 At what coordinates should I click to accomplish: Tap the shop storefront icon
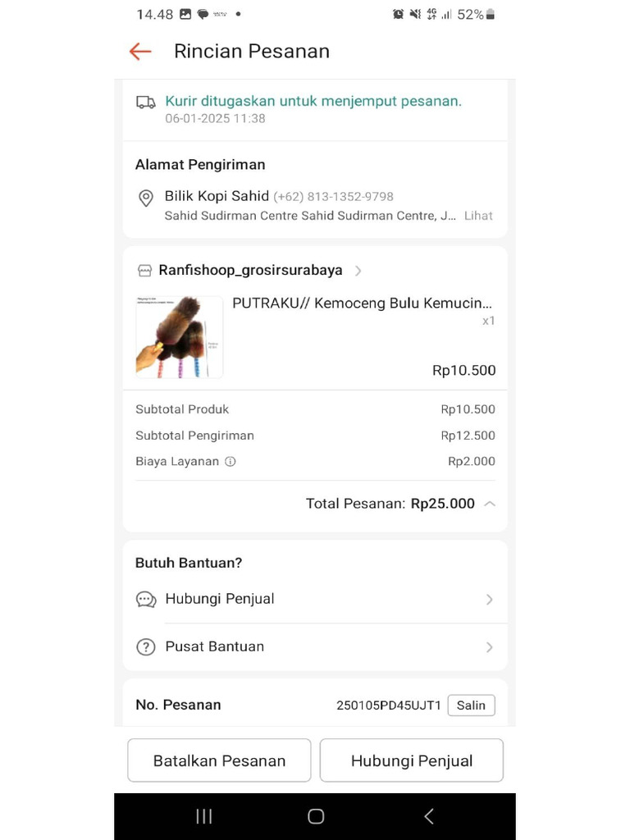[x=144, y=271]
